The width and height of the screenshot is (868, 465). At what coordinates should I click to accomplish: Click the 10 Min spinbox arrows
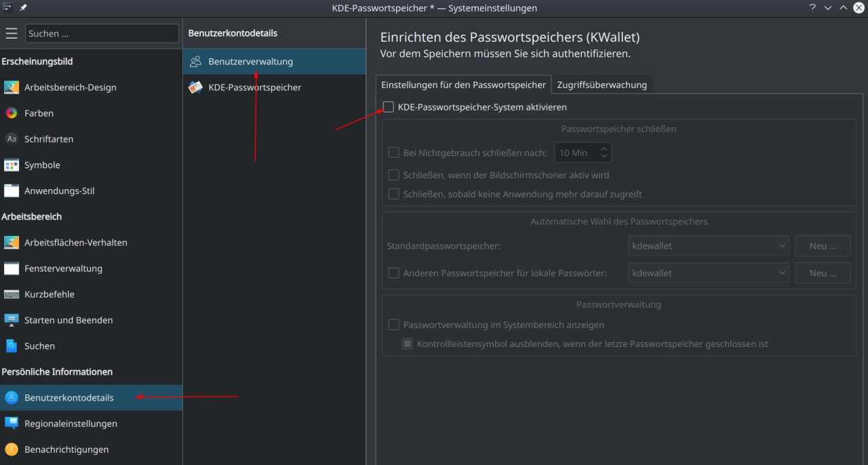click(605, 153)
